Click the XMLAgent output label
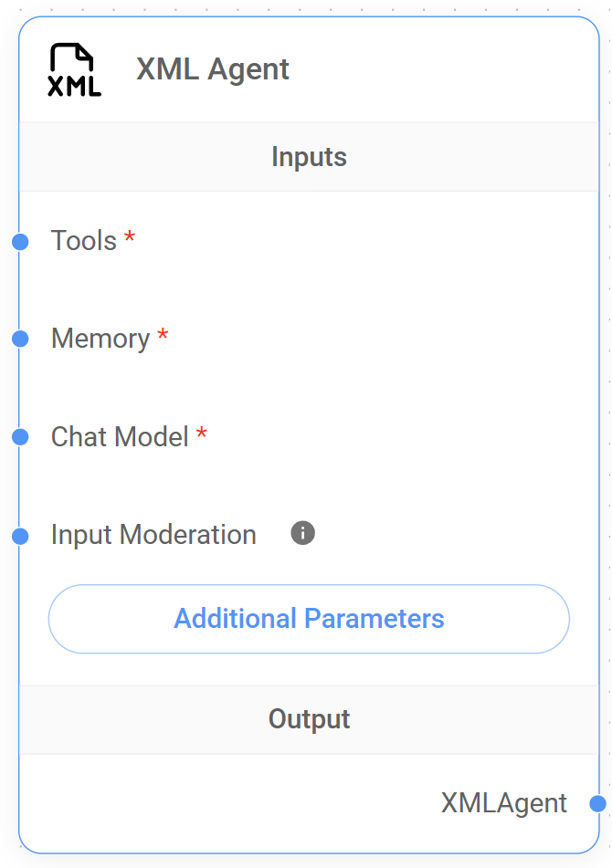The image size is (612, 868). pyautogui.click(x=504, y=803)
